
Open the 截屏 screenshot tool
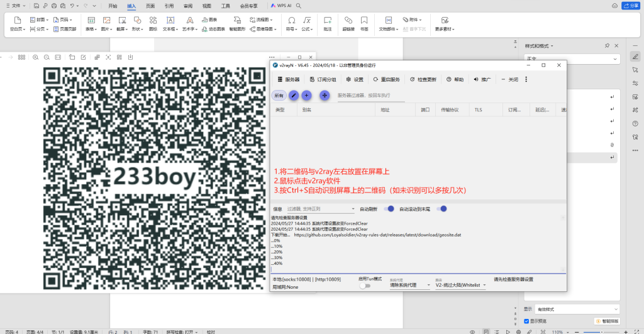click(122, 24)
